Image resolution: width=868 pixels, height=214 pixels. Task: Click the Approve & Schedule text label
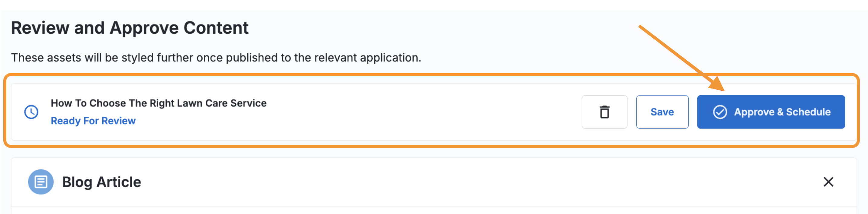point(782,112)
